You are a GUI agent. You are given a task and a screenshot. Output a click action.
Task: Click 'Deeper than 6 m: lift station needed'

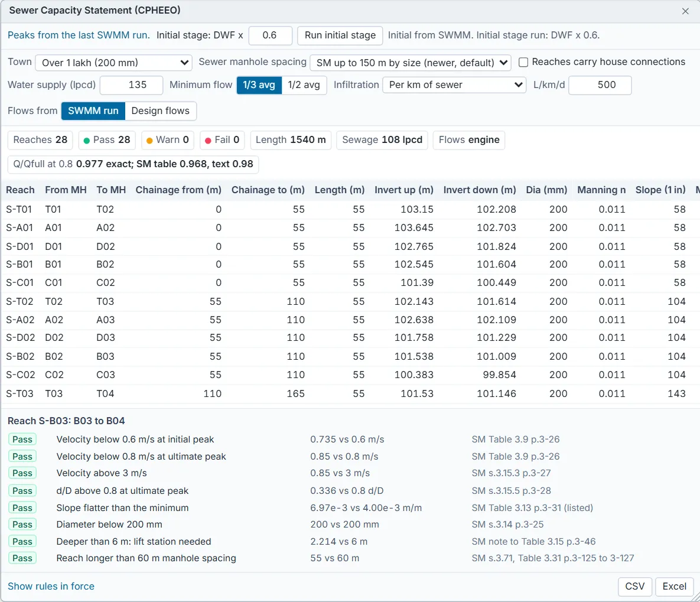click(134, 542)
